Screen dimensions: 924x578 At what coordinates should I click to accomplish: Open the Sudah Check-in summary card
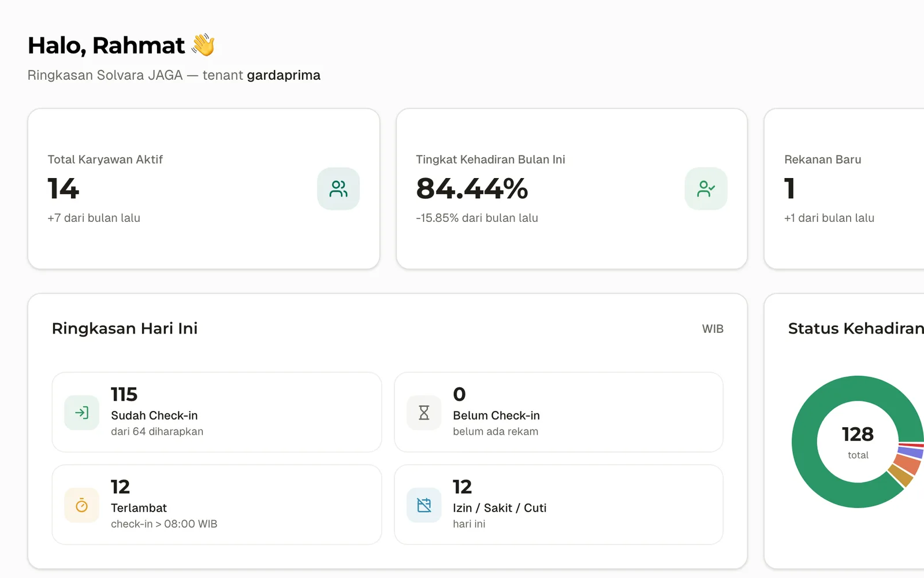pyautogui.click(x=217, y=412)
